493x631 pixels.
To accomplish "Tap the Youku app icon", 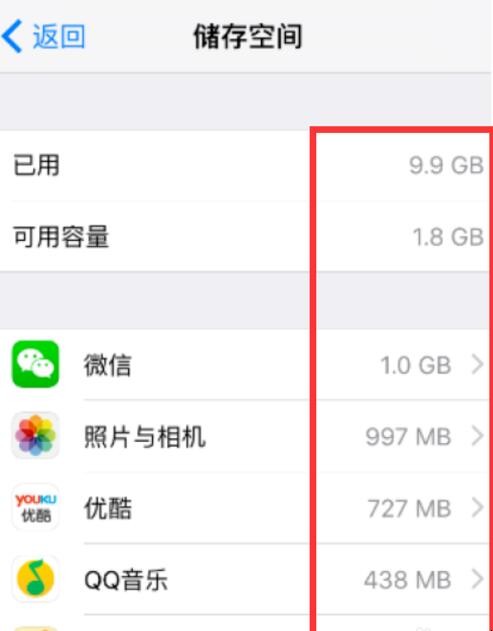I will [35, 507].
